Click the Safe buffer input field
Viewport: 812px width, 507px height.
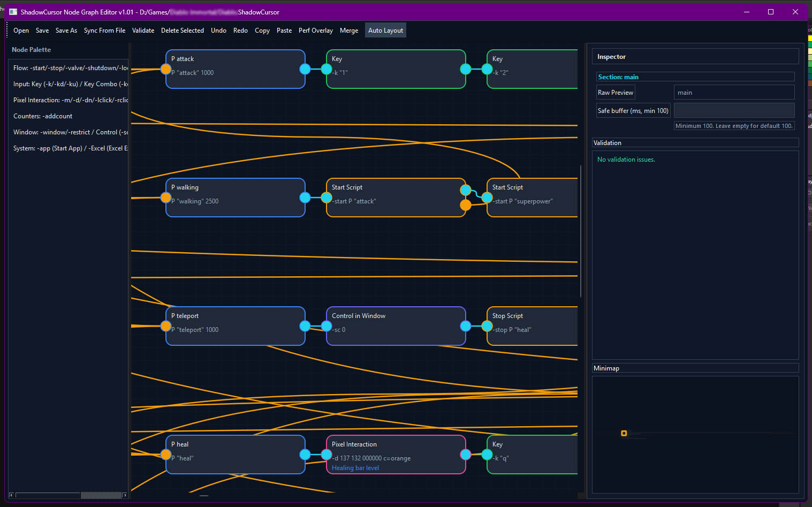click(733, 111)
